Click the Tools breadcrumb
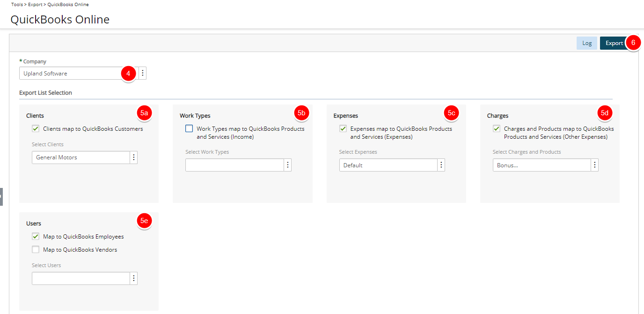Viewport: 644px width, 314px height. pos(17,5)
